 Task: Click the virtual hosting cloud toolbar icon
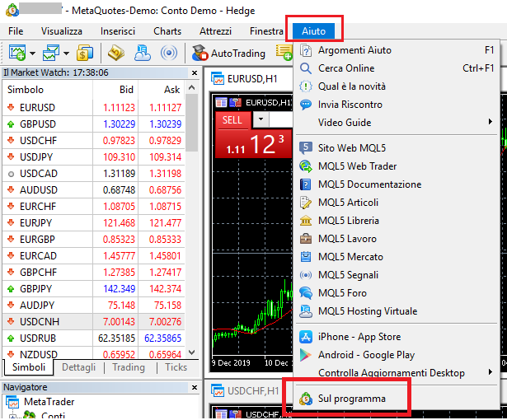(143, 53)
